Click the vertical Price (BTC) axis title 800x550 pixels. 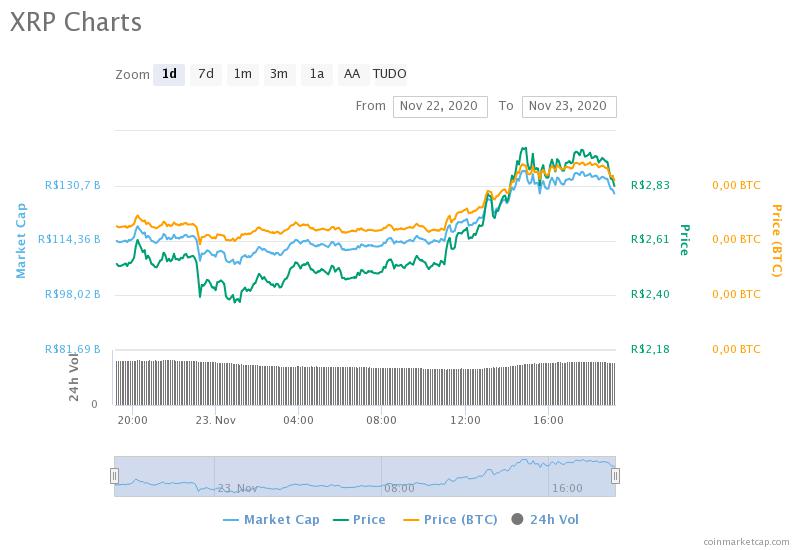click(x=776, y=241)
